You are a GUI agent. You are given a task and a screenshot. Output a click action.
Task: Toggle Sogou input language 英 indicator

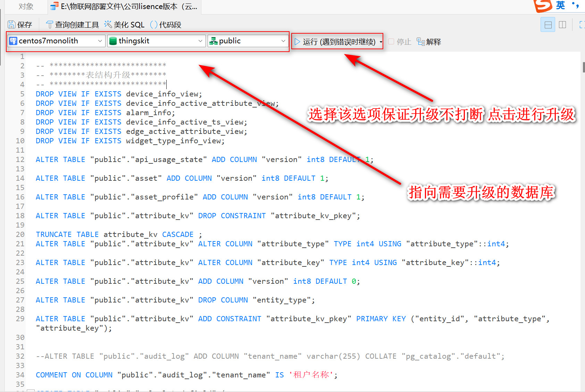coord(560,5)
